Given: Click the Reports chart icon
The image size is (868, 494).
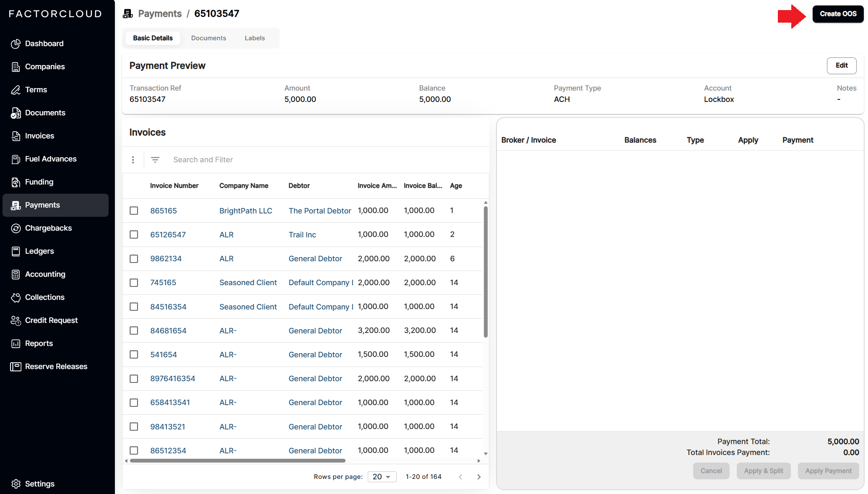Looking at the screenshot, I should click(16, 343).
